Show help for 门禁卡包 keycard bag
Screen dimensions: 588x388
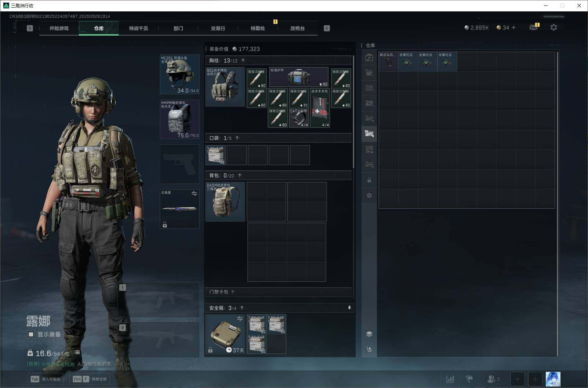tap(233, 292)
